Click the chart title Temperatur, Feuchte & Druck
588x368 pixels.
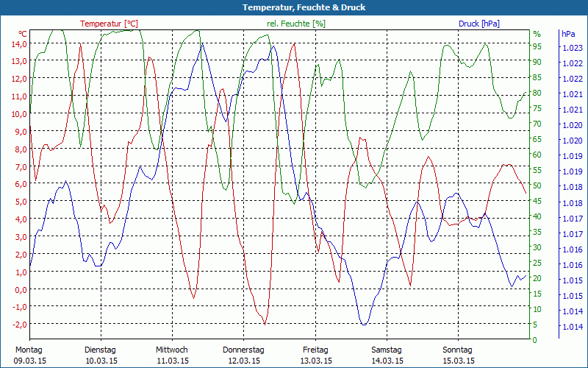[x=294, y=7]
